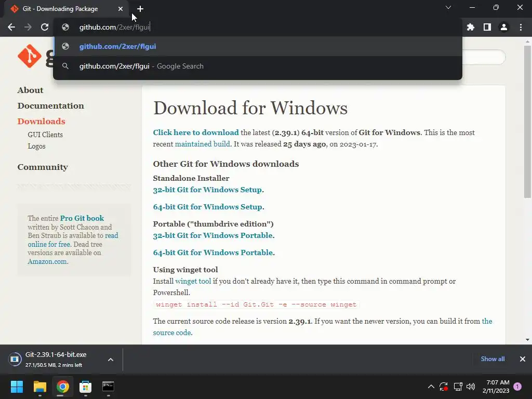This screenshot has width=532, height=399.
Task: Open the About sidebar link
Action: pyautogui.click(x=30, y=90)
